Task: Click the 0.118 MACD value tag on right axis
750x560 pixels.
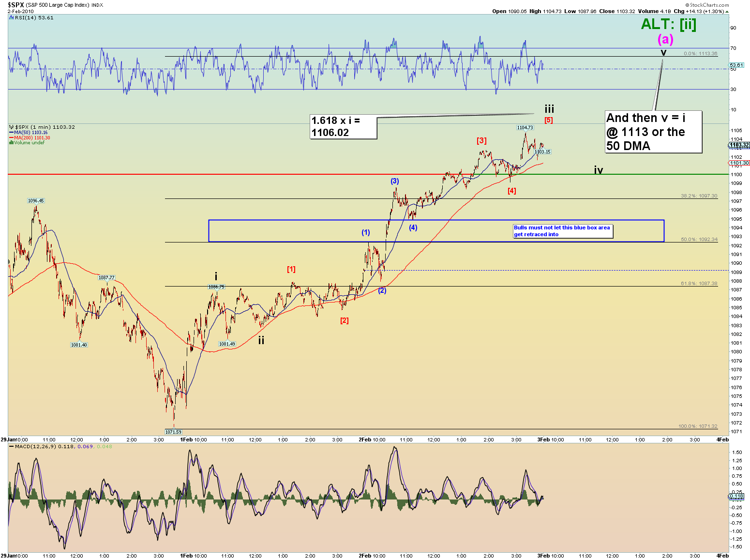Action: (736, 496)
